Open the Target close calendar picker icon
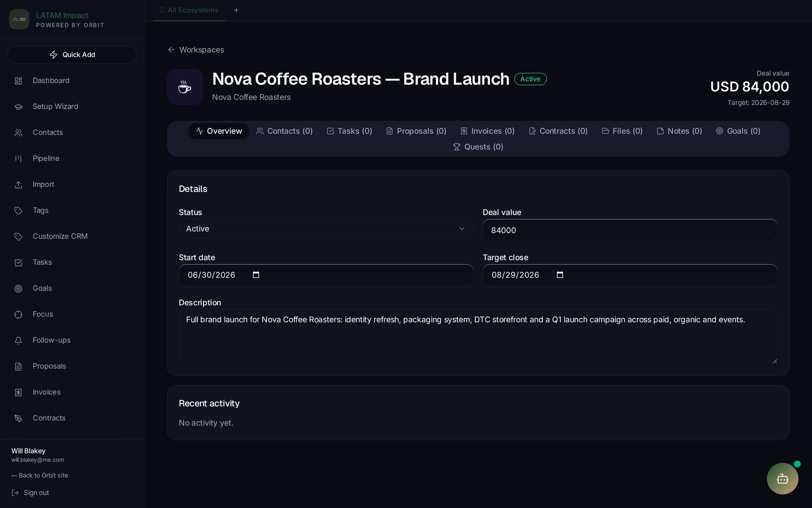Viewport: 812px width, 508px height. pos(560,275)
